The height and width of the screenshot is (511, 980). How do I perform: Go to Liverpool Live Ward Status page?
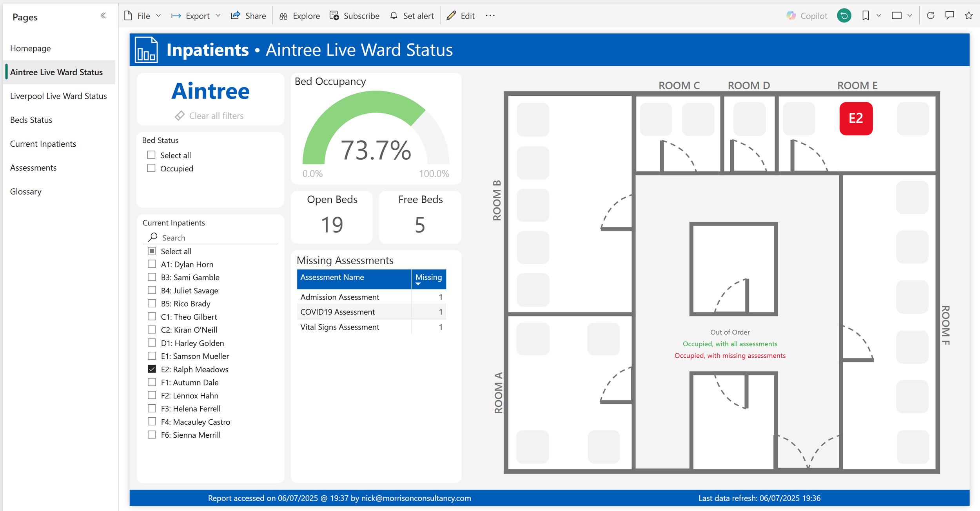(x=58, y=96)
